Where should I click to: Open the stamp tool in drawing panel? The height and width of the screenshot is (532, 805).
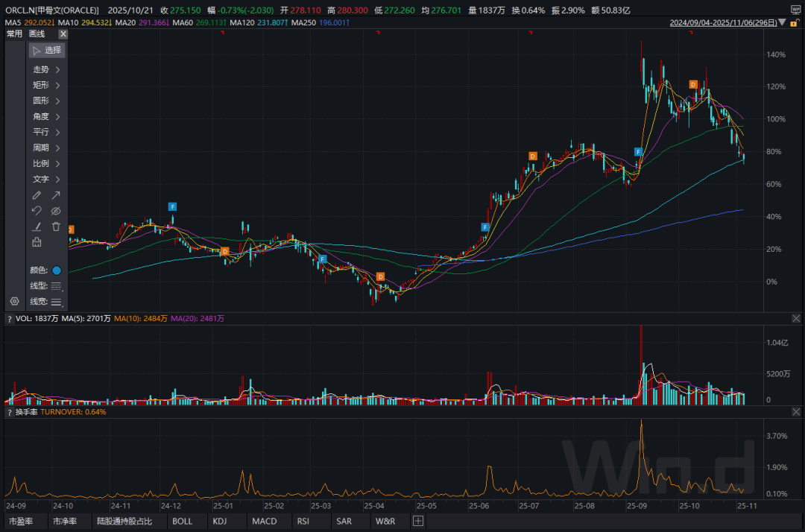coord(37,242)
